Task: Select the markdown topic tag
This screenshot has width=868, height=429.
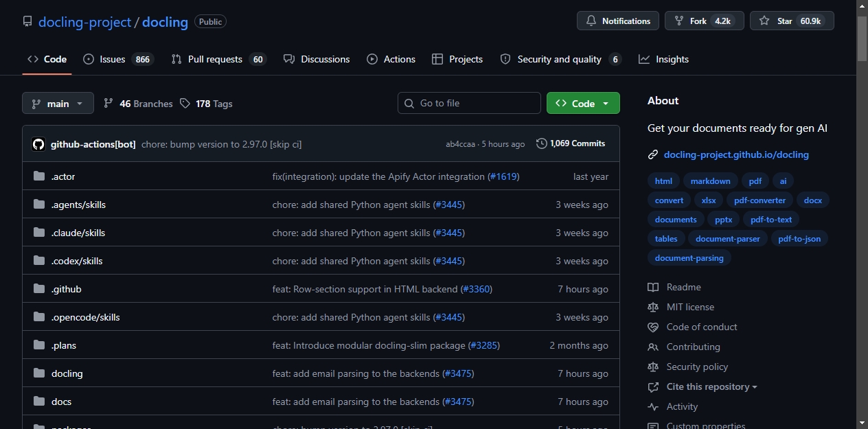Action: point(711,181)
